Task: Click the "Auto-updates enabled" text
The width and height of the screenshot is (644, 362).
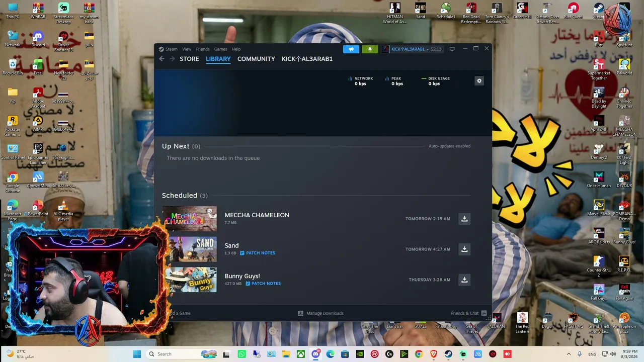Action: [449, 146]
